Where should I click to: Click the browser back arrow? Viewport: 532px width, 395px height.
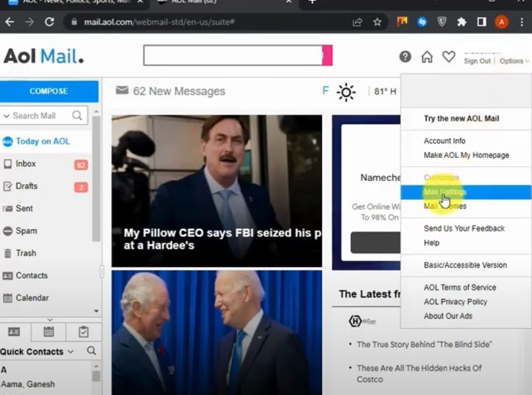[9, 22]
